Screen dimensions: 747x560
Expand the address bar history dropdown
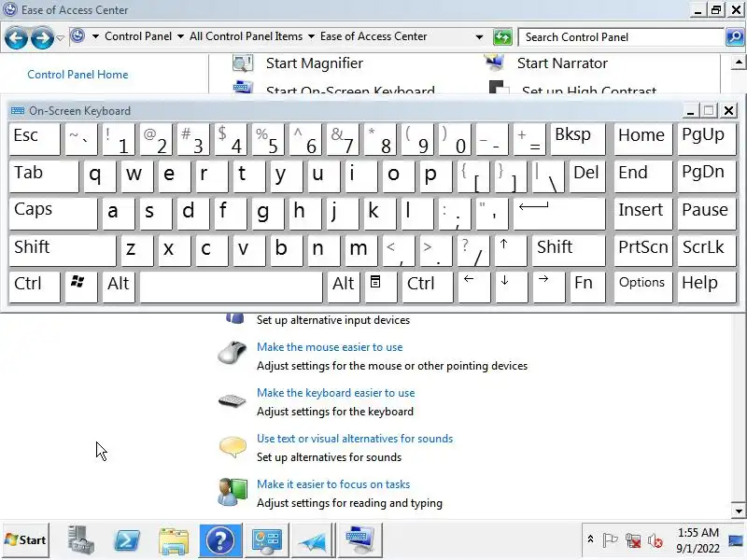[x=479, y=36]
